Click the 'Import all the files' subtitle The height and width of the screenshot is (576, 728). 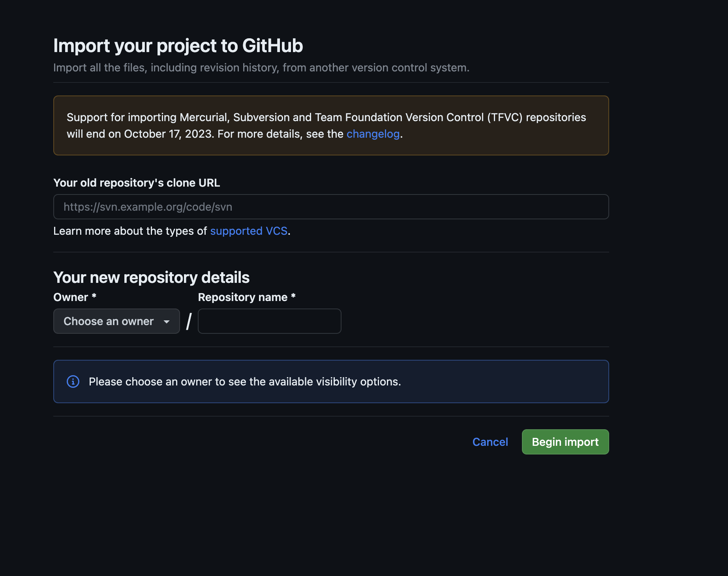261,68
